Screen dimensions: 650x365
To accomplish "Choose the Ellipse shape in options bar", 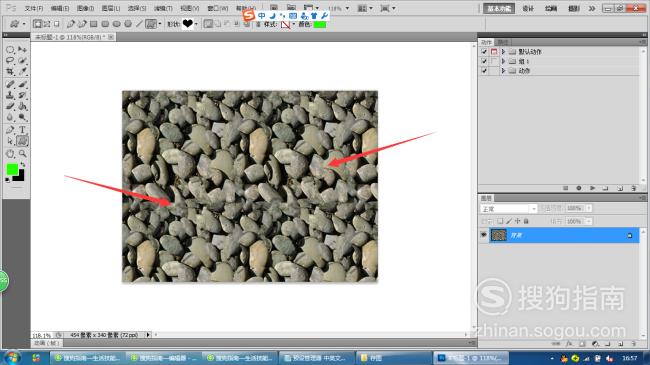I will click(117, 24).
